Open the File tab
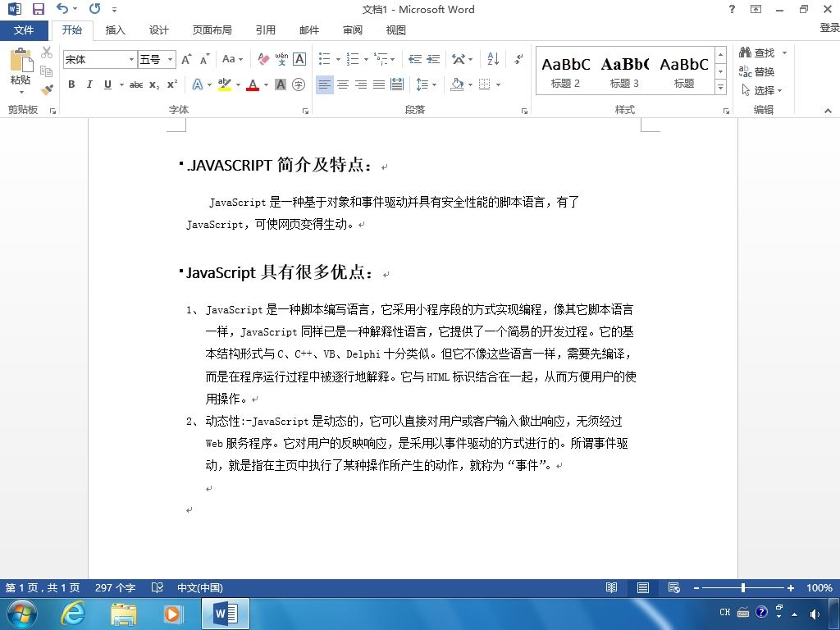Image resolution: width=840 pixels, height=630 pixels. pos(24,30)
